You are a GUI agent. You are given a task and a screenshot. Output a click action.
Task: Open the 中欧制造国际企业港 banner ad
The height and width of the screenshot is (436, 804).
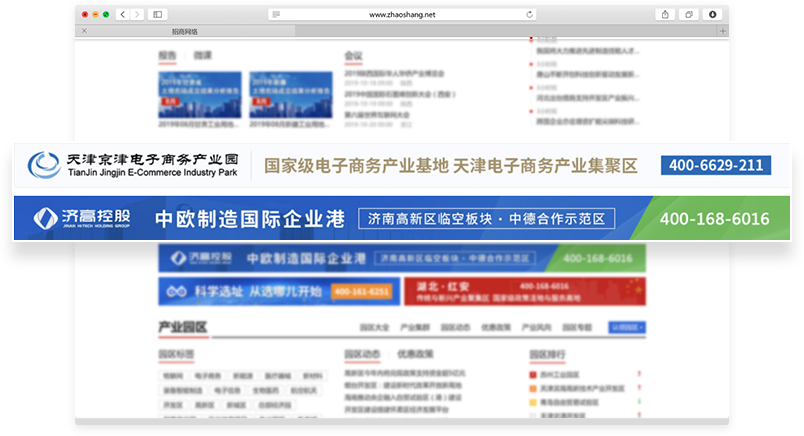248,218
